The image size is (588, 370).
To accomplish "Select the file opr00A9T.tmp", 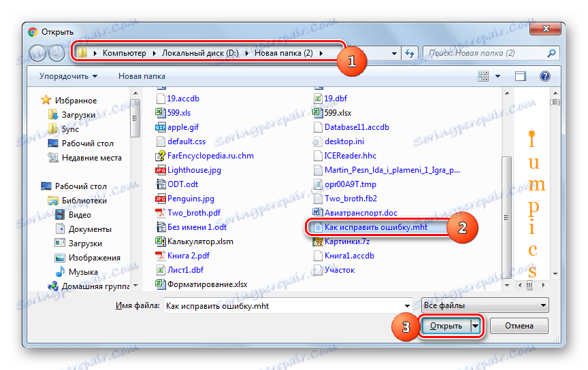I will (350, 184).
